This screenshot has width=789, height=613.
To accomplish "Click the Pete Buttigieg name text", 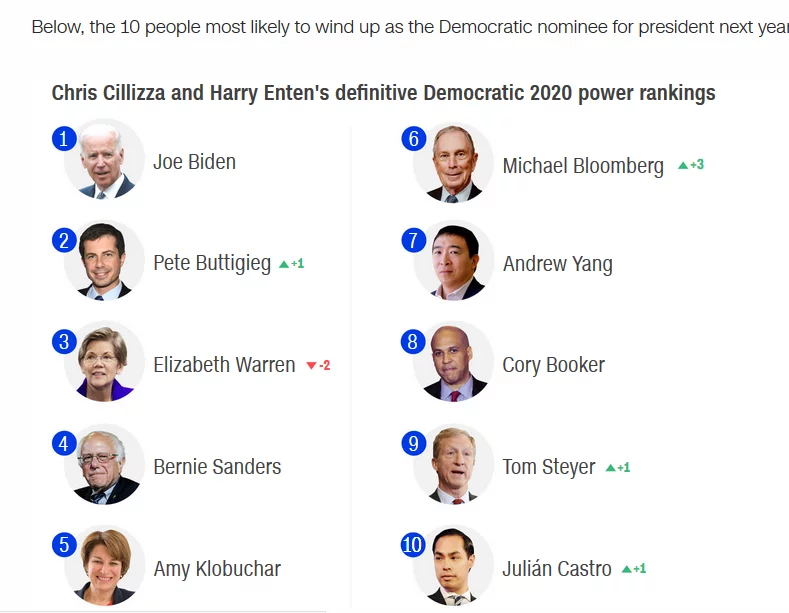I will coord(212,264).
